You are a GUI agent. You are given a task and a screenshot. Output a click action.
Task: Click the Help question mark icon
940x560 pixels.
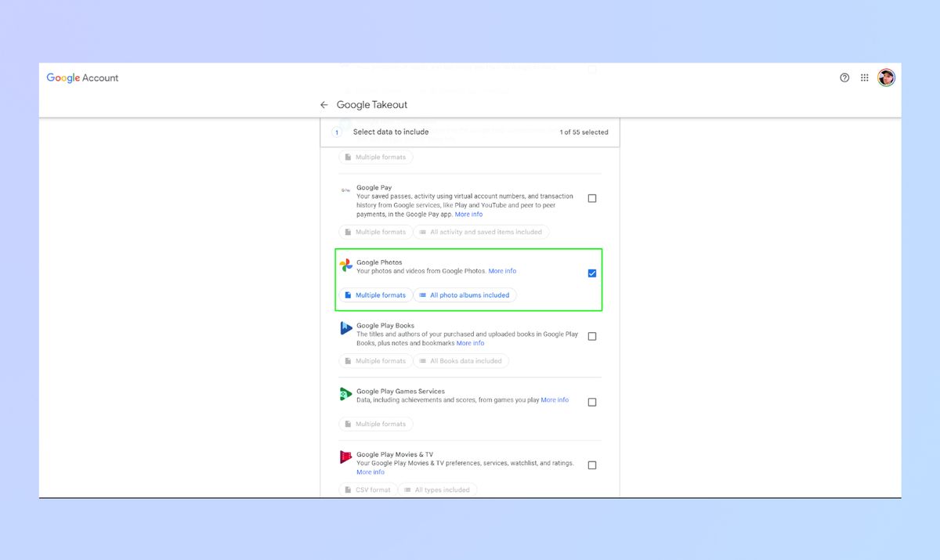click(x=844, y=78)
